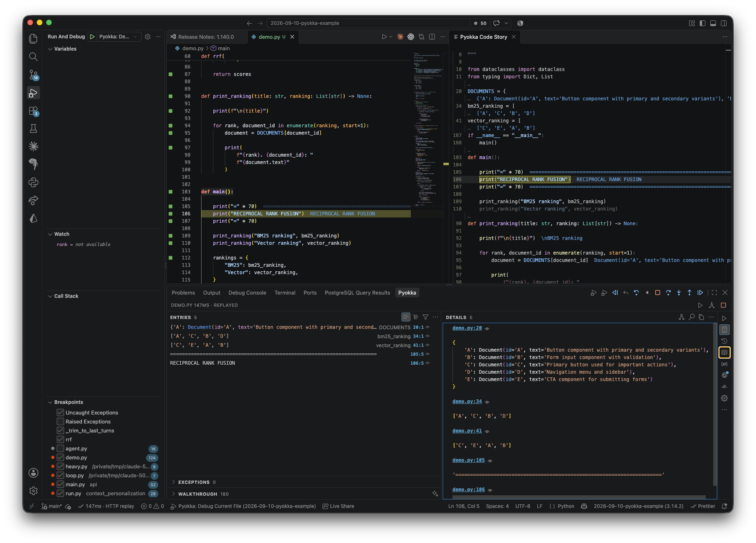The image size is (756, 543).
Task: Click the step into down-arrow button
Action: 679,293
